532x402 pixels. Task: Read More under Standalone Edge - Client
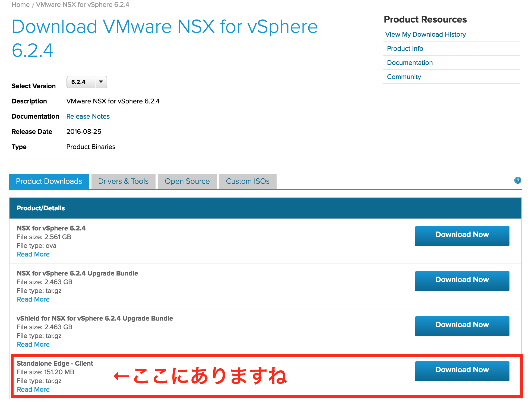point(33,390)
